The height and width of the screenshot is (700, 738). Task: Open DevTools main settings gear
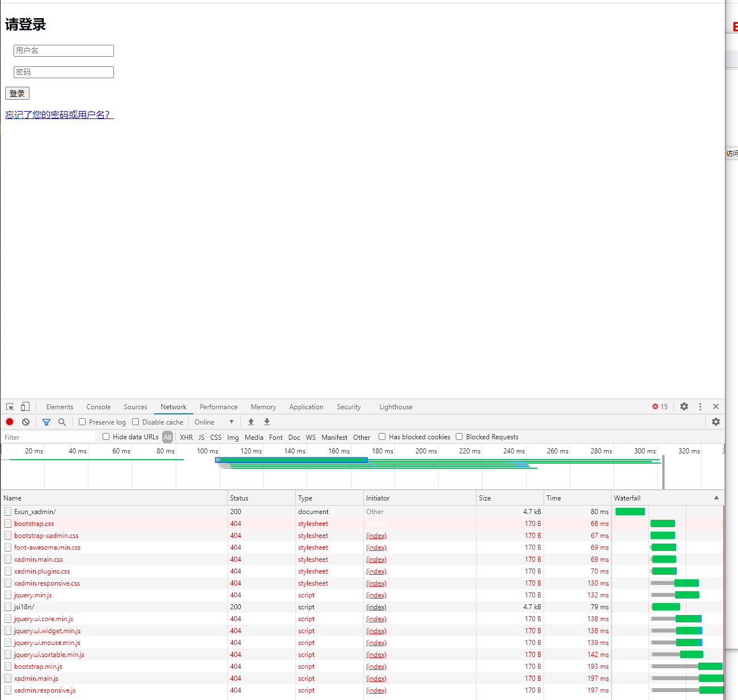tap(684, 406)
